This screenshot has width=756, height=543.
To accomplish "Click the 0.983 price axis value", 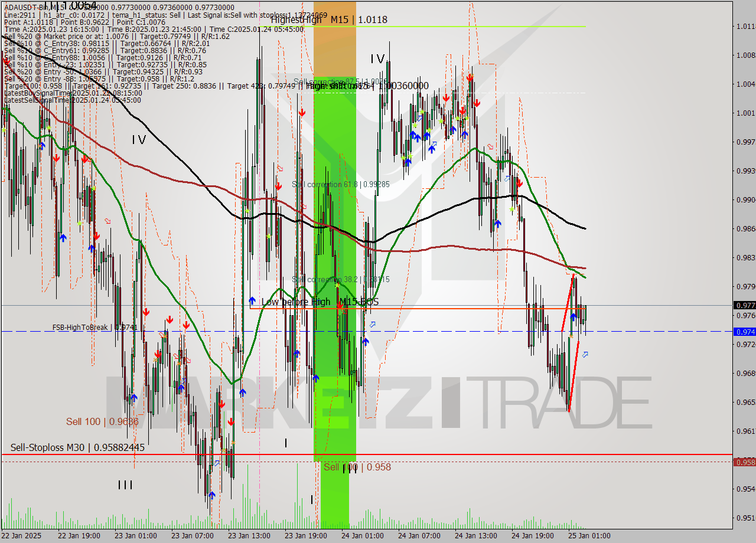I will point(745,257).
